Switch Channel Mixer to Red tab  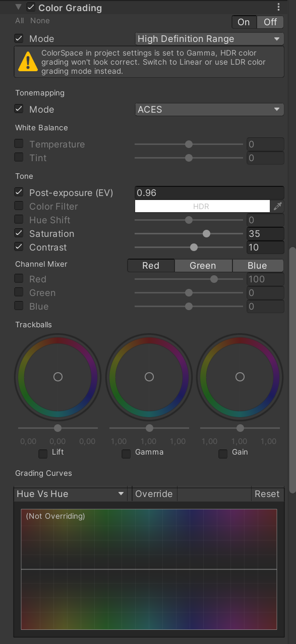(151, 266)
